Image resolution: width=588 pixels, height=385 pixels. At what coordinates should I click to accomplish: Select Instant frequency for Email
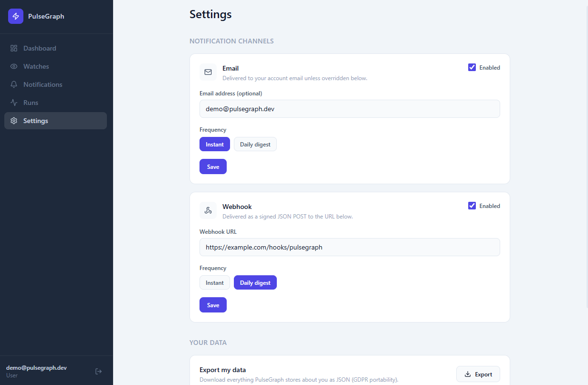215,144
